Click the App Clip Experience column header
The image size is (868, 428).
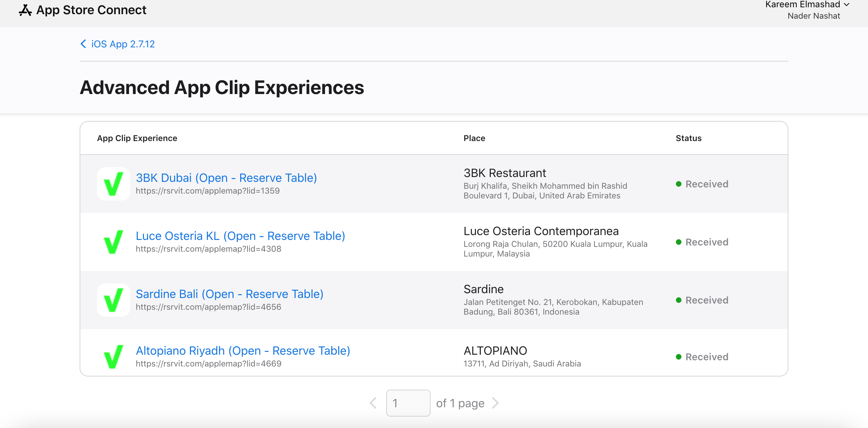tap(137, 138)
